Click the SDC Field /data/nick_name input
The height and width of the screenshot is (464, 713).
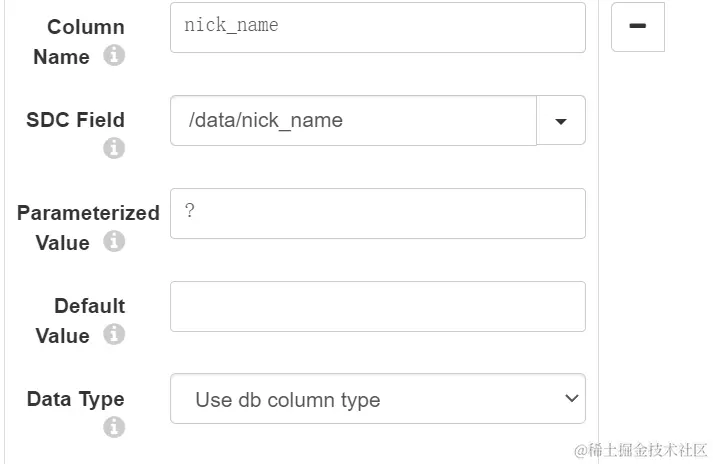[353, 121]
